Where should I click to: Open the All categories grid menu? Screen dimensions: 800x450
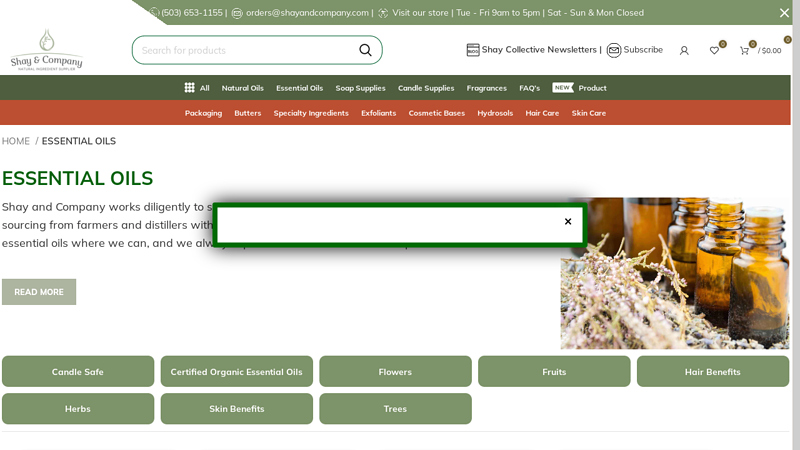pyautogui.click(x=197, y=88)
